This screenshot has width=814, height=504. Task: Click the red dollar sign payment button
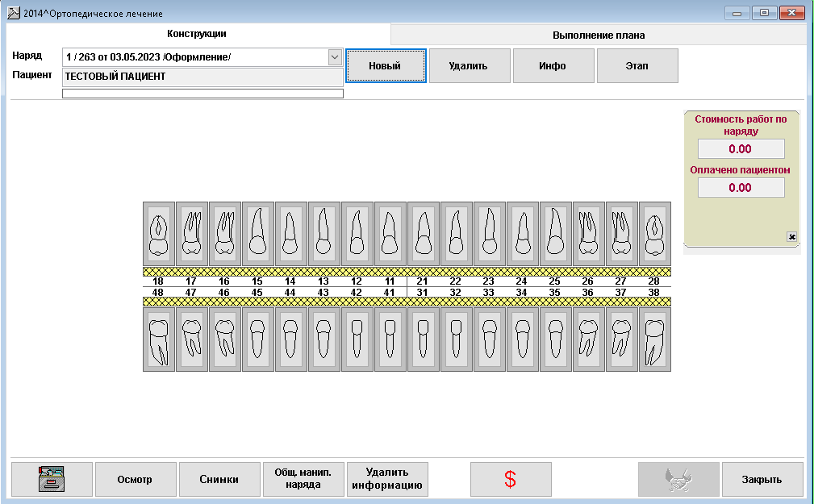click(x=510, y=479)
